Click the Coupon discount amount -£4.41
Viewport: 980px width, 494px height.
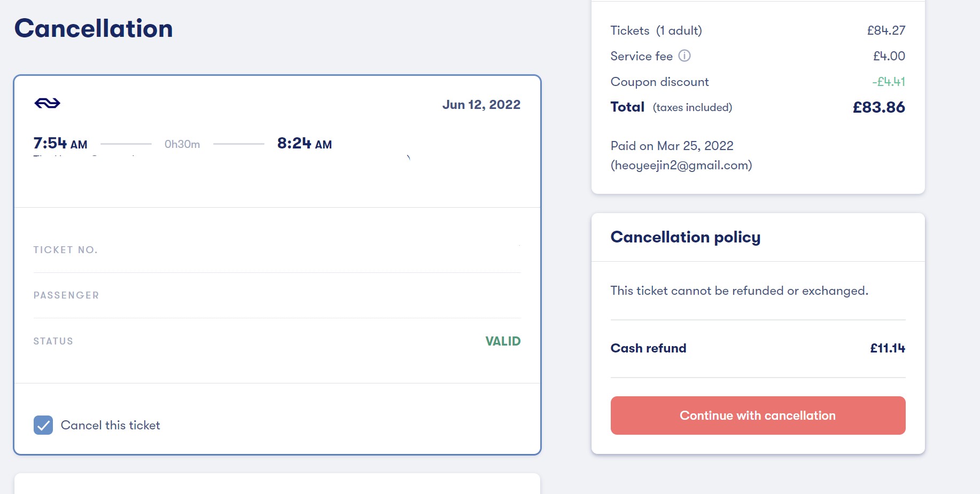coord(888,82)
